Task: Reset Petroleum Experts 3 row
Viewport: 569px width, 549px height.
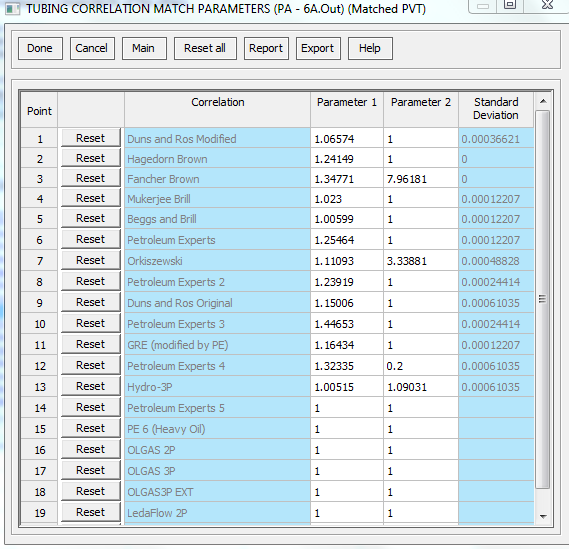Action: pyautogui.click(x=91, y=323)
